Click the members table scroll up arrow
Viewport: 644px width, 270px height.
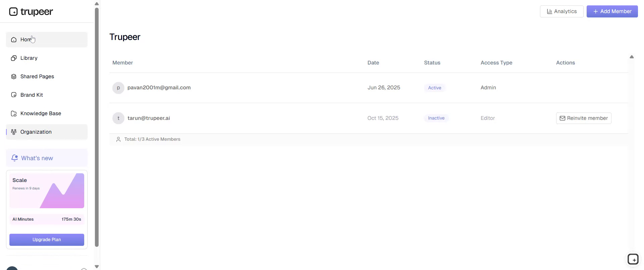(632, 57)
